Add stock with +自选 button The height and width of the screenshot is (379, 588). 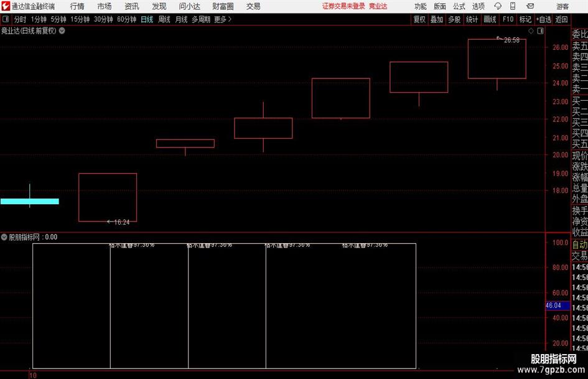pyautogui.click(x=543, y=19)
